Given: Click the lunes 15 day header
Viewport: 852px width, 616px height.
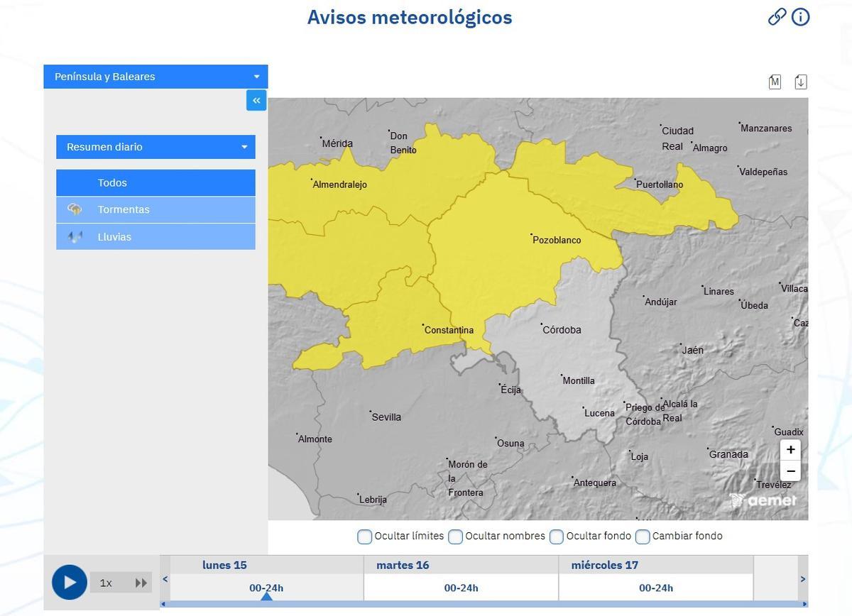Looking at the screenshot, I should tap(224, 565).
